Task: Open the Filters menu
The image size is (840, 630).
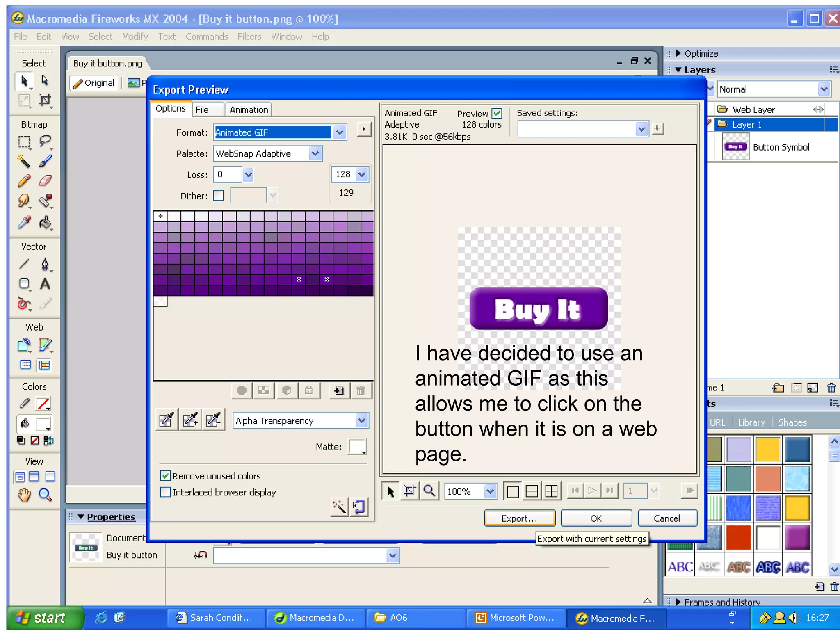Action: [249, 37]
